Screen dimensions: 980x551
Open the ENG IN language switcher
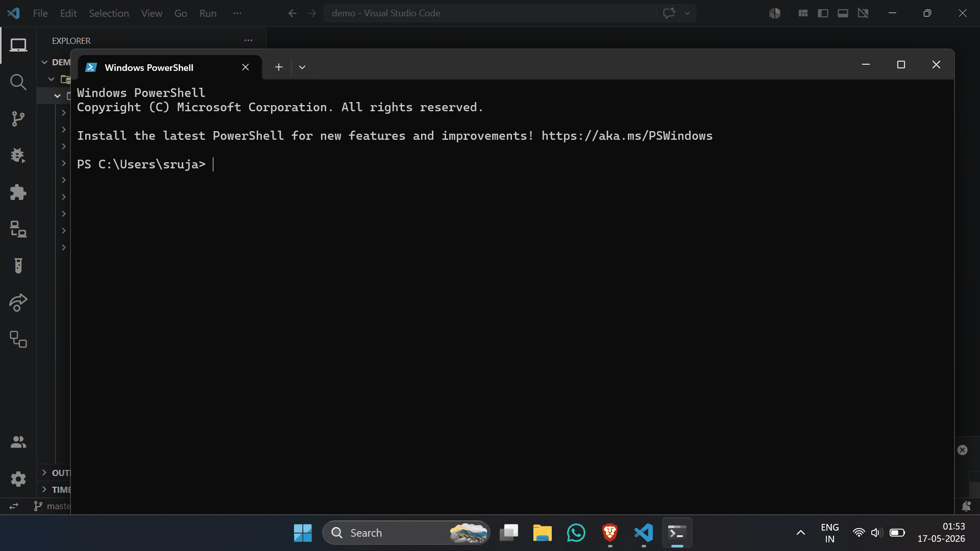coord(830,533)
